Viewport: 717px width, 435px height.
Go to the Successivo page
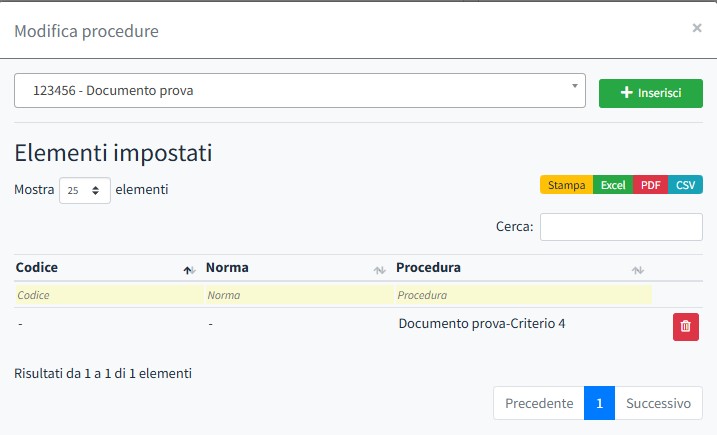(658, 404)
